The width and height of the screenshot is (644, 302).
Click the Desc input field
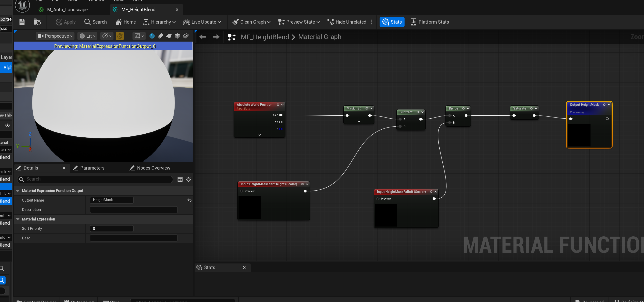[x=134, y=238]
